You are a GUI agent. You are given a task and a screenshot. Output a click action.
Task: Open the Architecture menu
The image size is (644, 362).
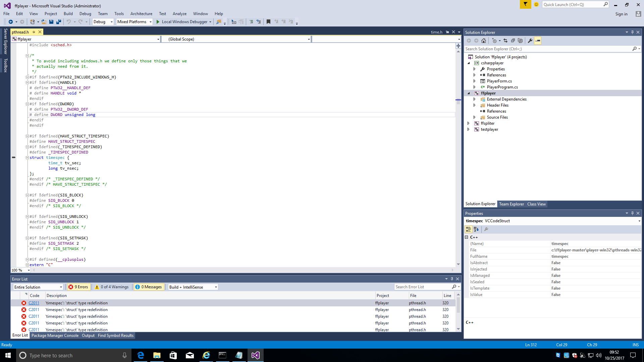pos(141,14)
